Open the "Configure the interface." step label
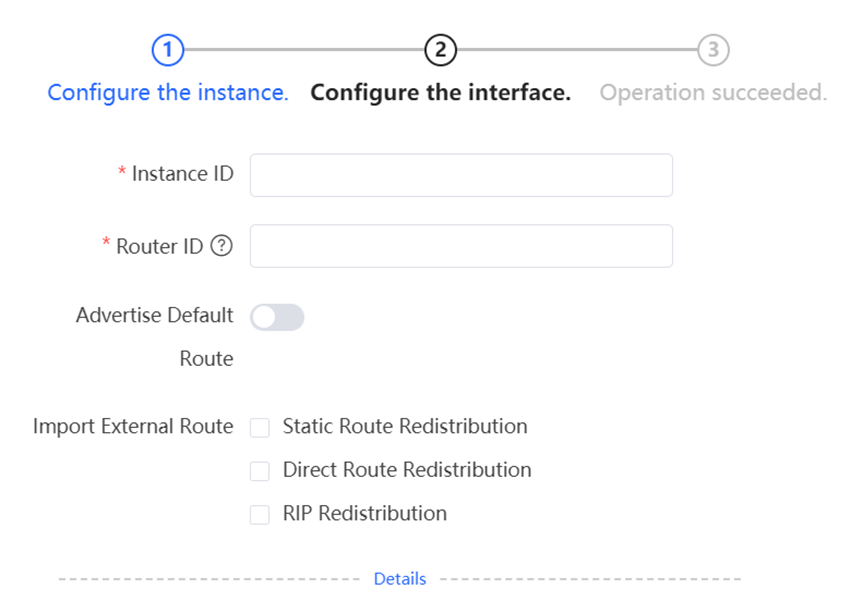 click(x=440, y=92)
